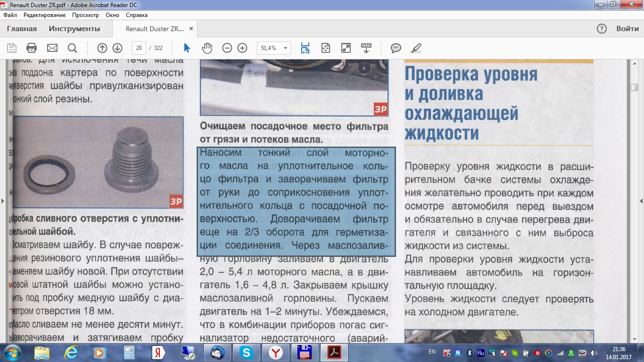Open the network computer taskbar icon
Viewport: 644px width, 362px height.
coord(188,352)
